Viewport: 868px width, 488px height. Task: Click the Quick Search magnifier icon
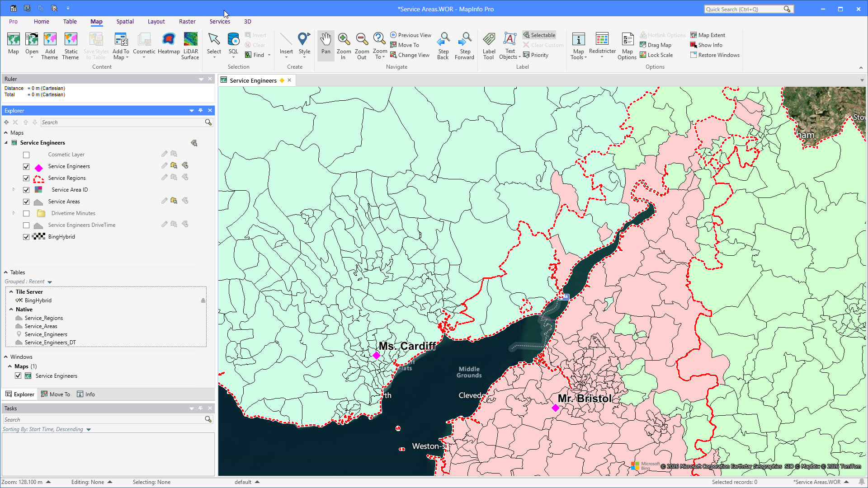point(787,9)
